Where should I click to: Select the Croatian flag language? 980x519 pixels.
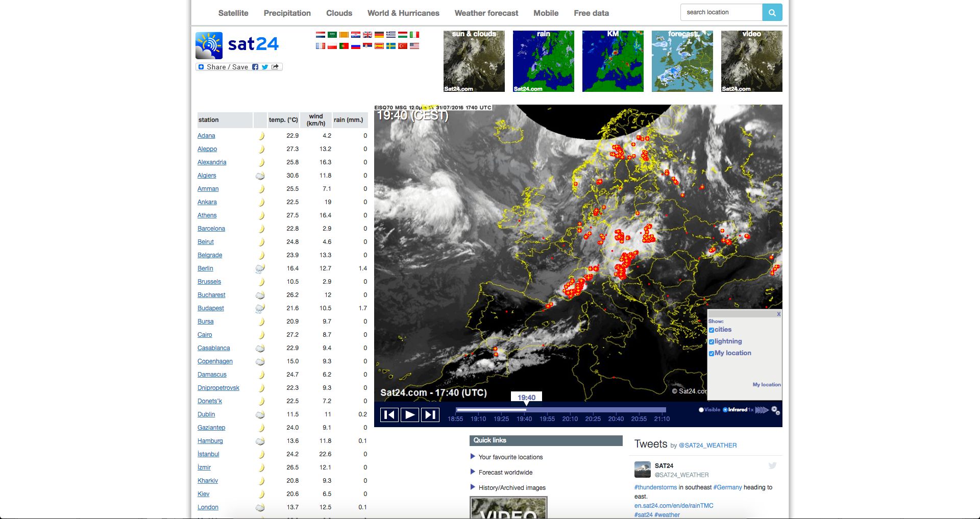click(356, 35)
